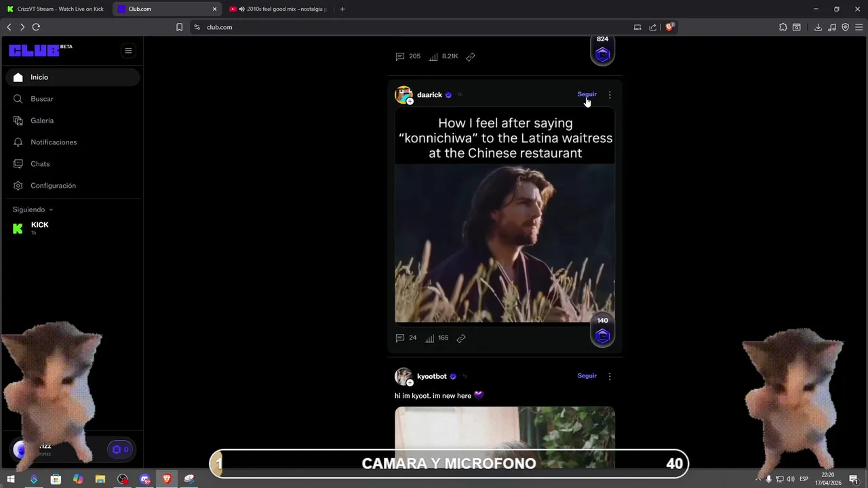Click the 824 gem reward badge
Screen dimensions: 868x488
(x=602, y=50)
